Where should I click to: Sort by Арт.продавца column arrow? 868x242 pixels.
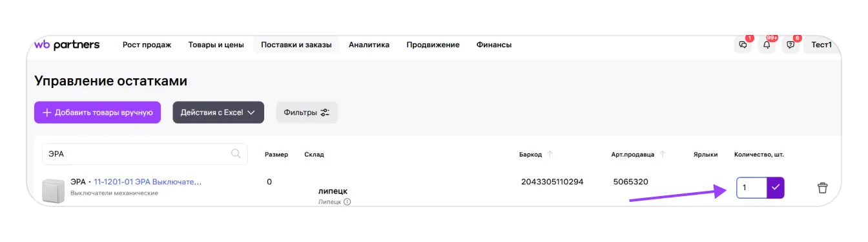pos(663,155)
